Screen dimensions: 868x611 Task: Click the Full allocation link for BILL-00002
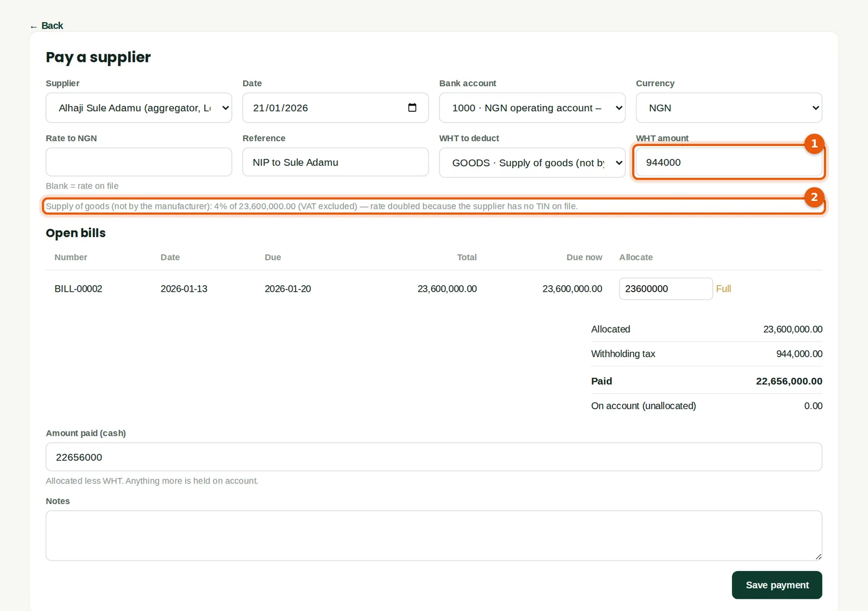[x=723, y=289]
